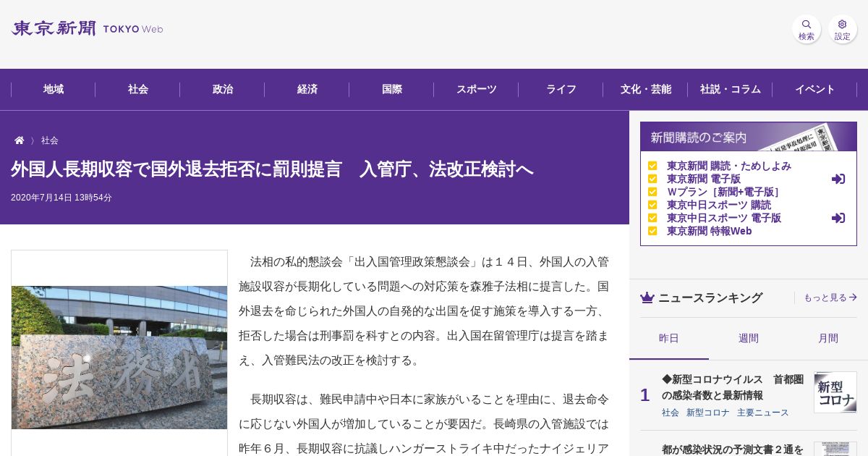The image size is (868, 456).
Task: Open the イベント menu
Action: pyautogui.click(x=815, y=90)
